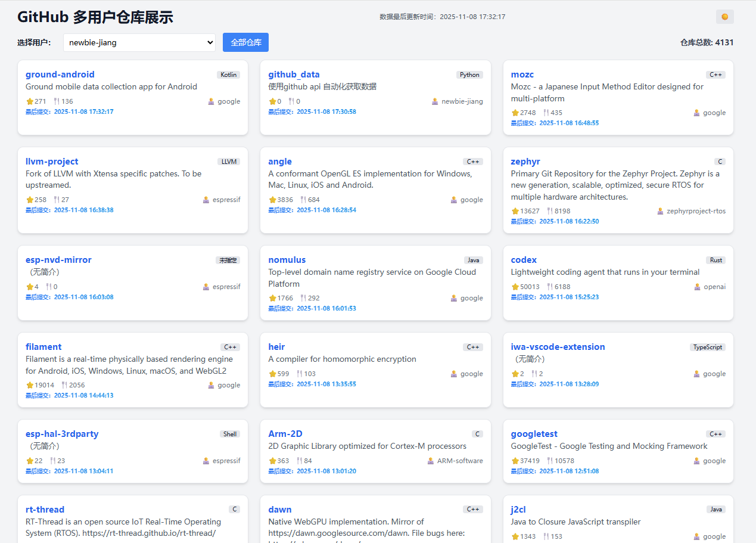Click the star icon on ground-android card

(30, 101)
